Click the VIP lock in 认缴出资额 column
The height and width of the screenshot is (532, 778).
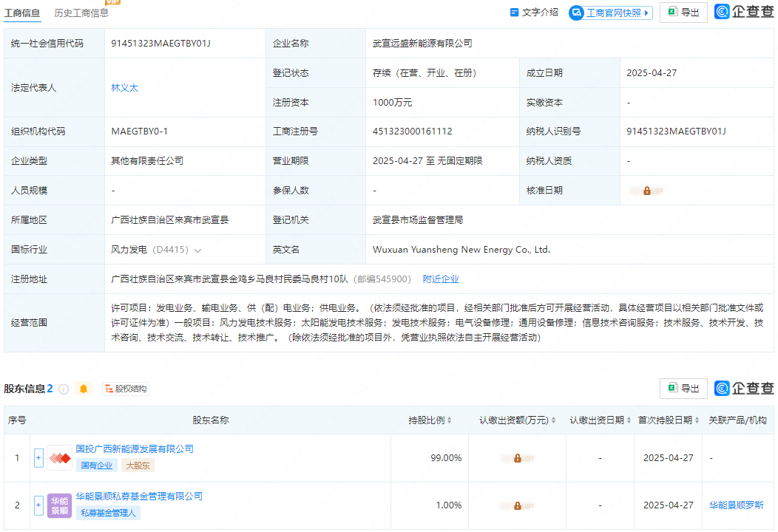tap(517, 457)
